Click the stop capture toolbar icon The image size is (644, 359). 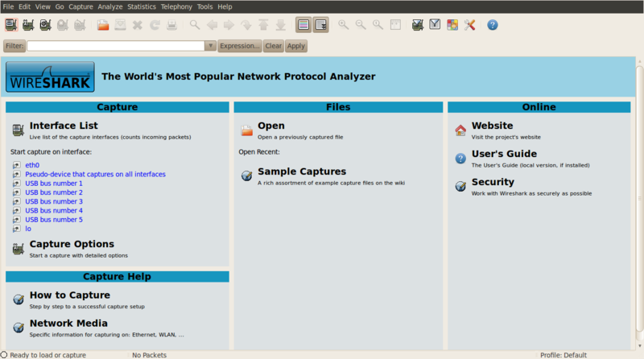[63, 25]
